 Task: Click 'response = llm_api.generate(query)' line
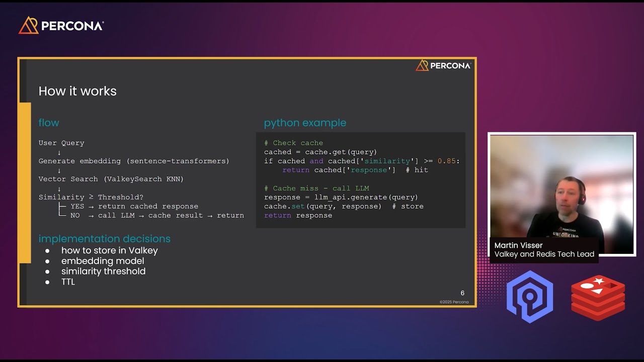tap(341, 197)
